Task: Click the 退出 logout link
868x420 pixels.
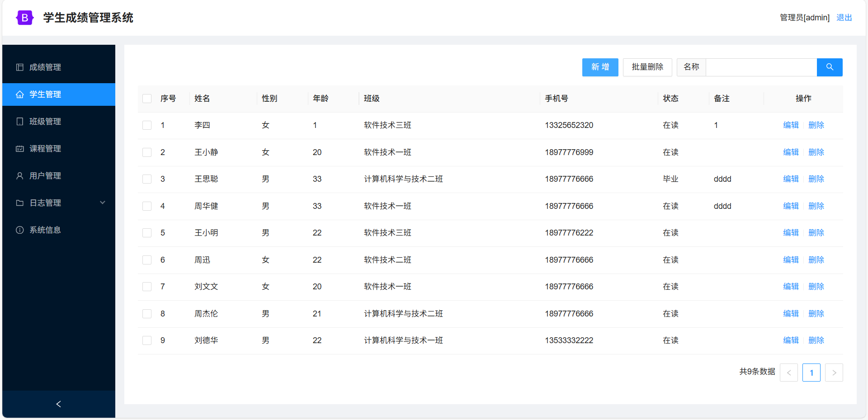Action: coord(844,18)
